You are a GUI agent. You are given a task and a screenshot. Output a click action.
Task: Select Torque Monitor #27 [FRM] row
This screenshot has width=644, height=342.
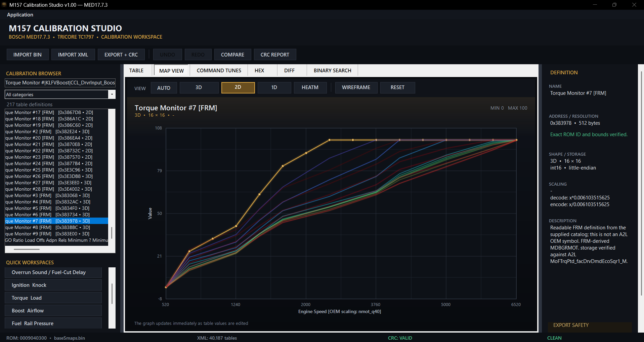pyautogui.click(x=56, y=183)
